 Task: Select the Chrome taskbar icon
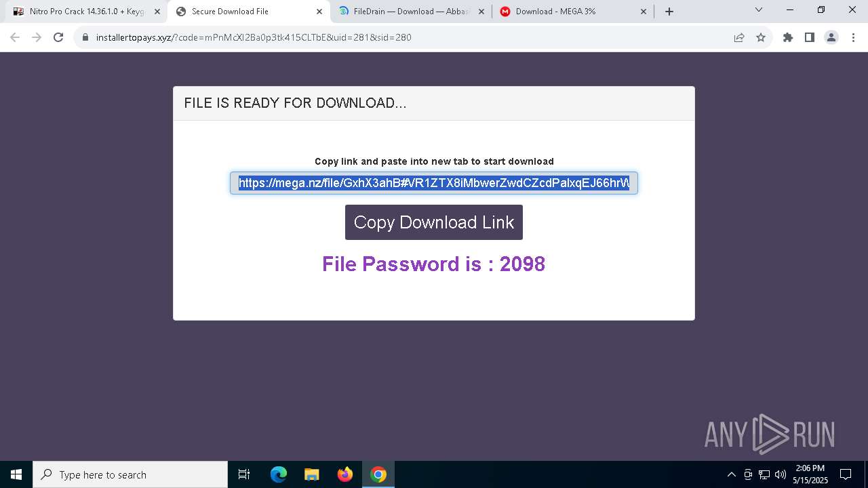[378, 474]
